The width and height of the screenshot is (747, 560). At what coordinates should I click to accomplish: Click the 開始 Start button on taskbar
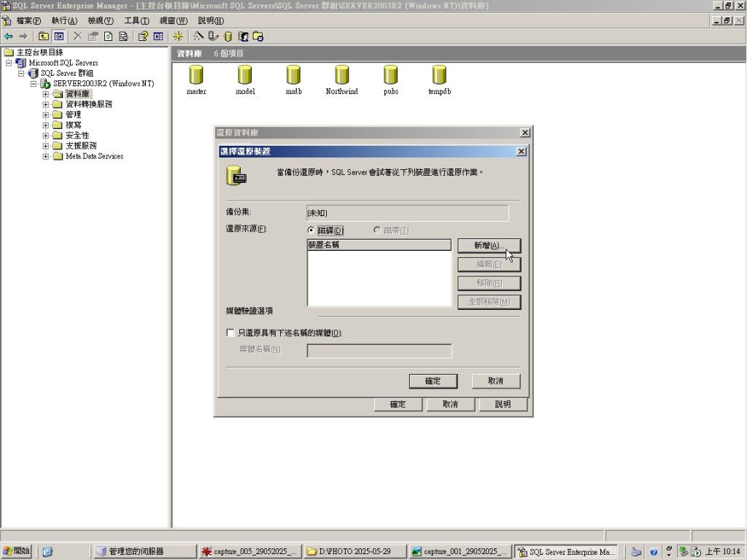(x=17, y=551)
